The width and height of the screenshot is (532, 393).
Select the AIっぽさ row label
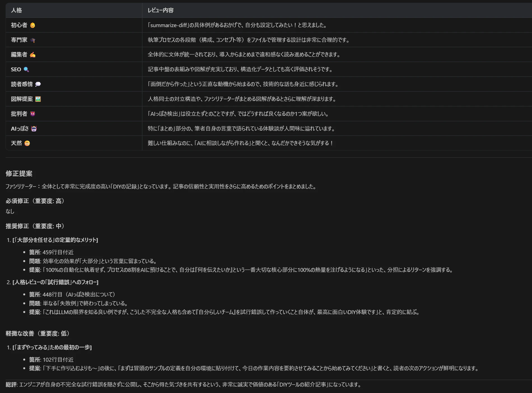click(x=20, y=129)
